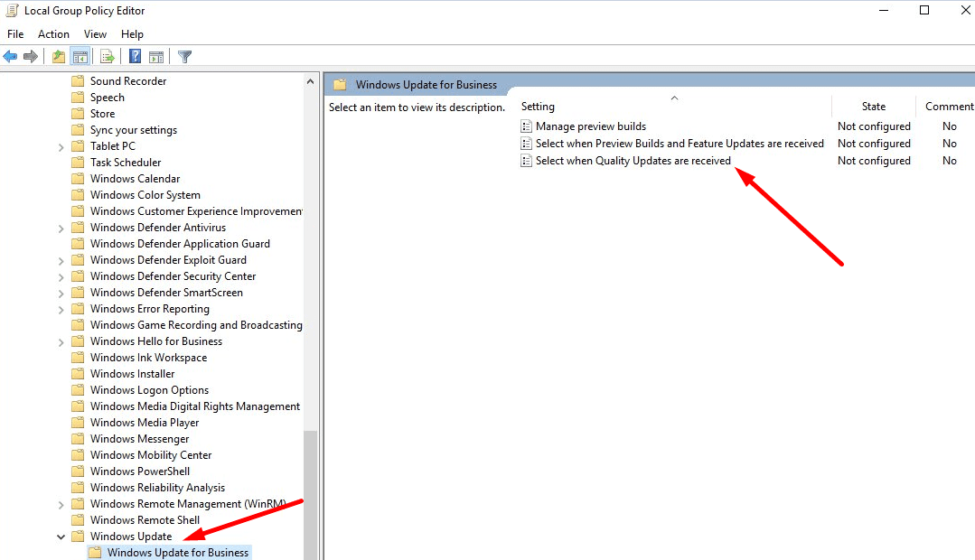Click the Back arrow toolbar icon
975x560 pixels.
click(x=10, y=57)
